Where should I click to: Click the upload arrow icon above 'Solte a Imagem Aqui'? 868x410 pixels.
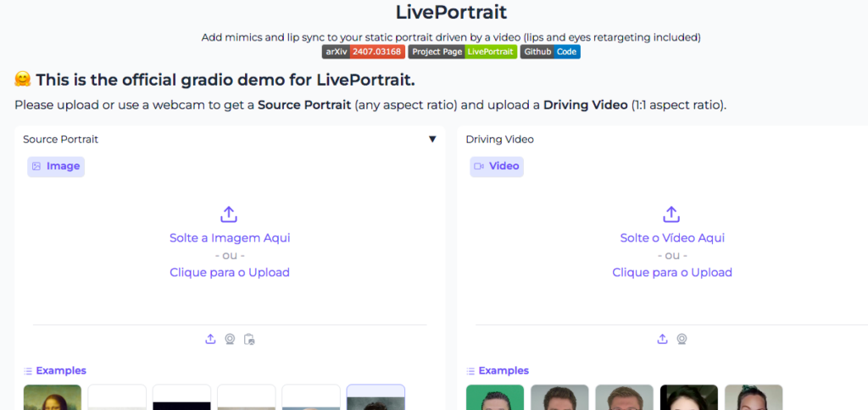pos(229,214)
